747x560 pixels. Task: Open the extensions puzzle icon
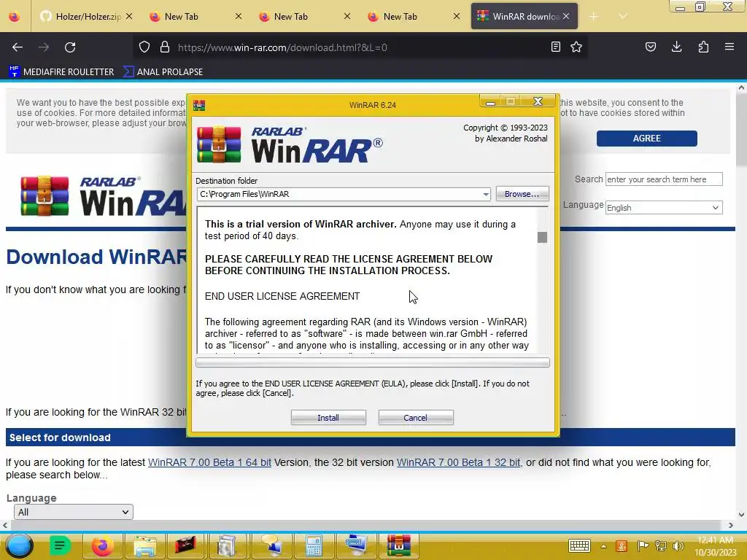pyautogui.click(x=703, y=47)
